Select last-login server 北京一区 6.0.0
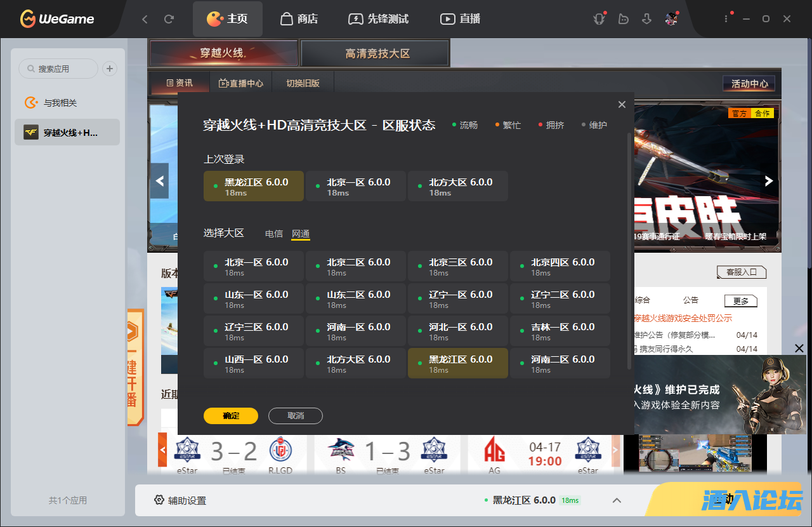This screenshot has height=527, width=812. (x=356, y=186)
